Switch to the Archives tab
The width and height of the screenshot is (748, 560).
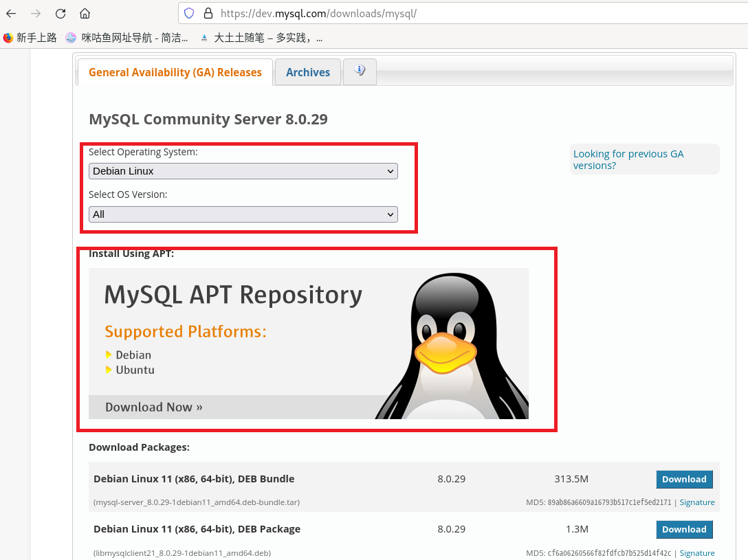point(308,72)
